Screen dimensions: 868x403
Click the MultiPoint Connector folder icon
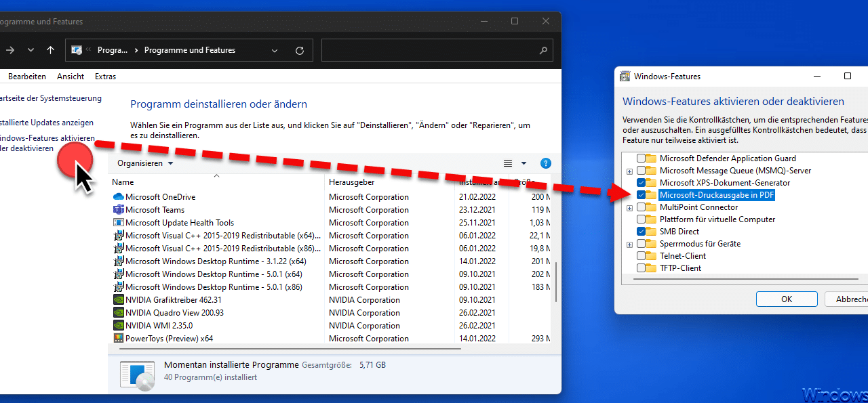[x=651, y=207]
